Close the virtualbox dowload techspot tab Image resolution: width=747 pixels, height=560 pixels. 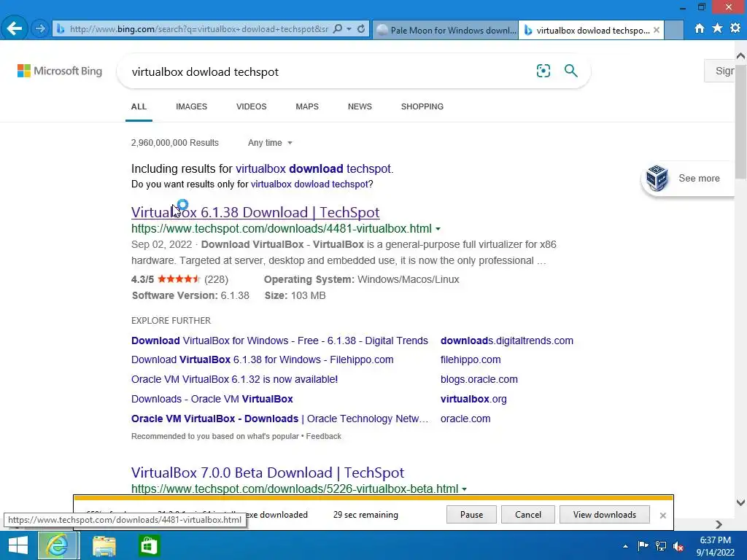657,30
